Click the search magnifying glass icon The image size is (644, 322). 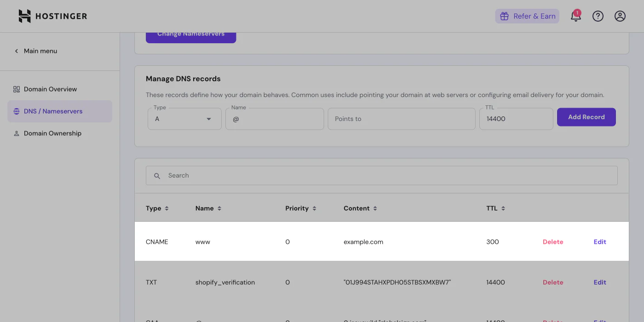coord(157,175)
